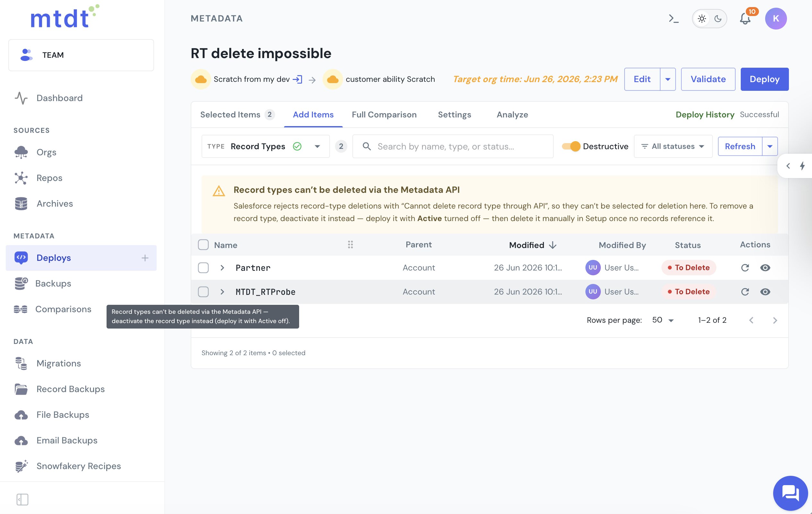This screenshot has height=514, width=812.
Task: Switch to Analyze tab
Action: (x=512, y=115)
